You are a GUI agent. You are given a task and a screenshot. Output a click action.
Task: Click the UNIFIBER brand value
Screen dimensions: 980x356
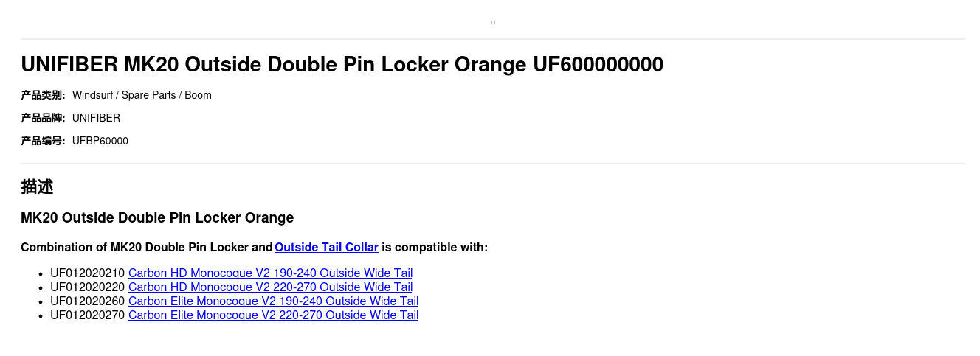pyautogui.click(x=96, y=118)
